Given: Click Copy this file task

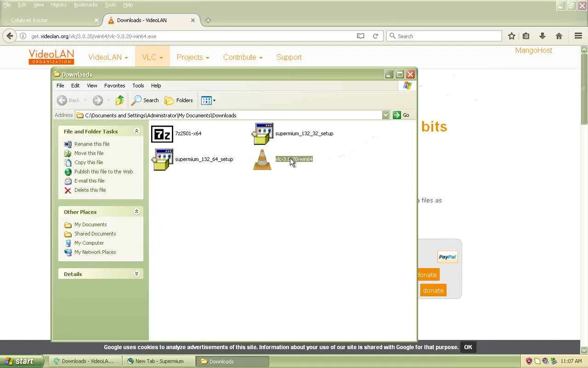Looking at the screenshot, I should [x=89, y=162].
